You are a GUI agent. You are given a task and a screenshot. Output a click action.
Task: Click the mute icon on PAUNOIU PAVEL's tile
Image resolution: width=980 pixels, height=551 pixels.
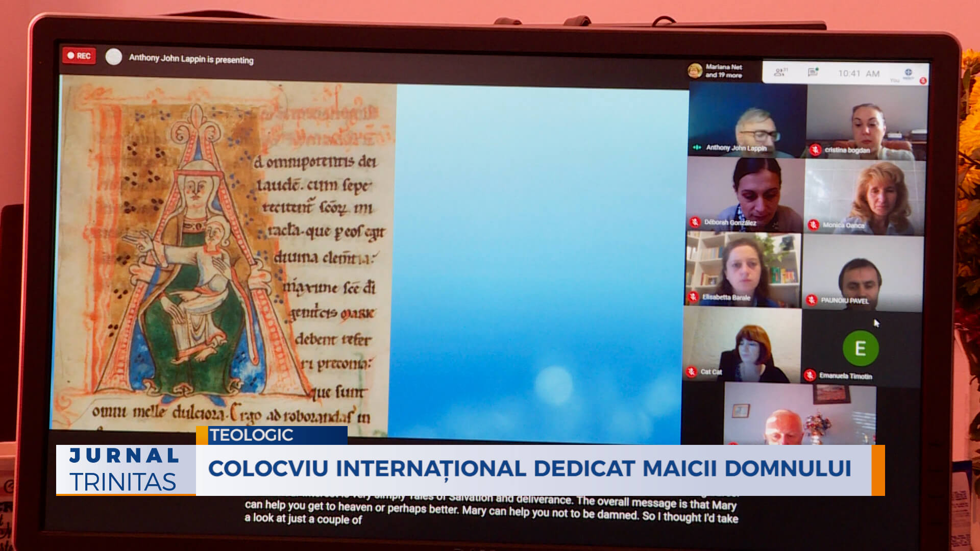(812, 300)
